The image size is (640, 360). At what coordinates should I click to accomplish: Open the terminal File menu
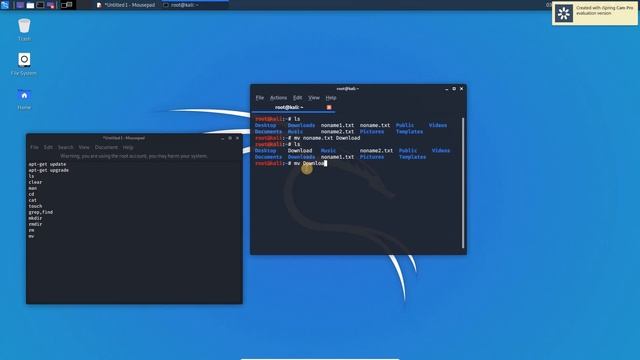260,98
